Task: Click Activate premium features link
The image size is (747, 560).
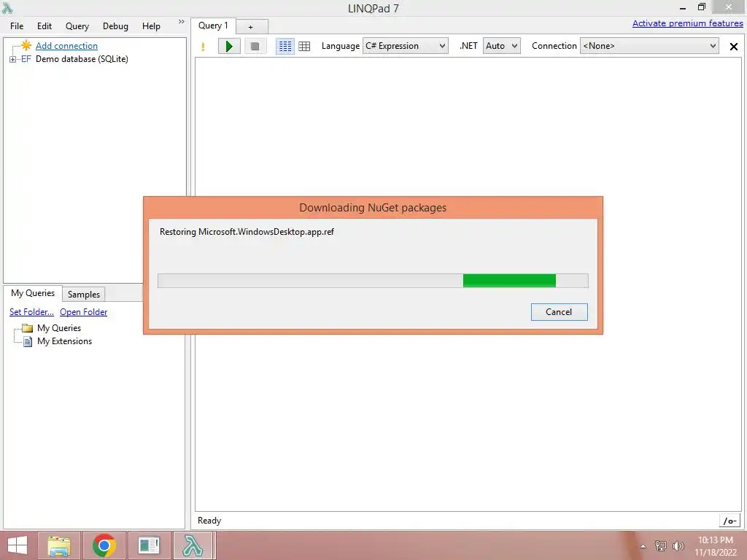Action: (687, 23)
